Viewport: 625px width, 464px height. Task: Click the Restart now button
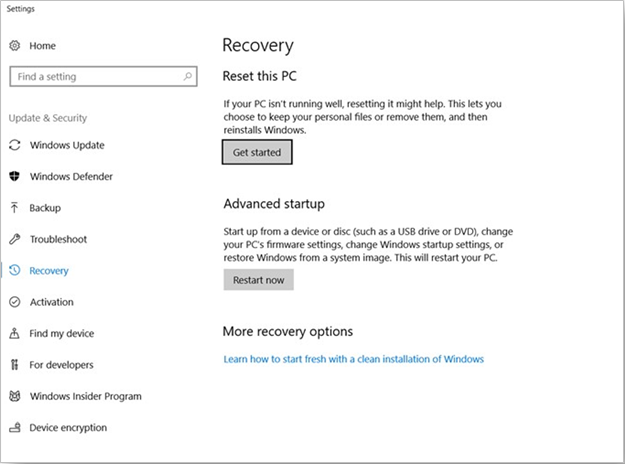click(259, 280)
